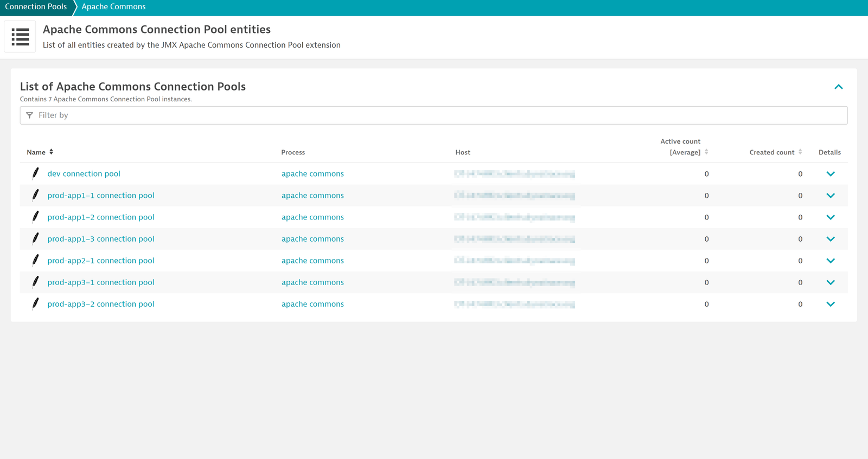Open apache commons process for dev connection pool
The image size is (868, 459).
point(312,174)
